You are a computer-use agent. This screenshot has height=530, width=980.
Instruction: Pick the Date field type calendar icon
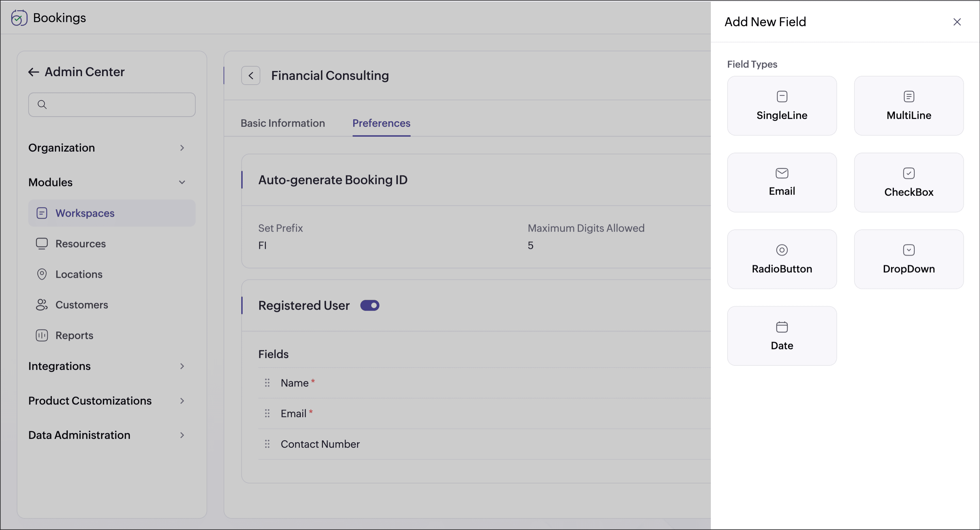781,327
